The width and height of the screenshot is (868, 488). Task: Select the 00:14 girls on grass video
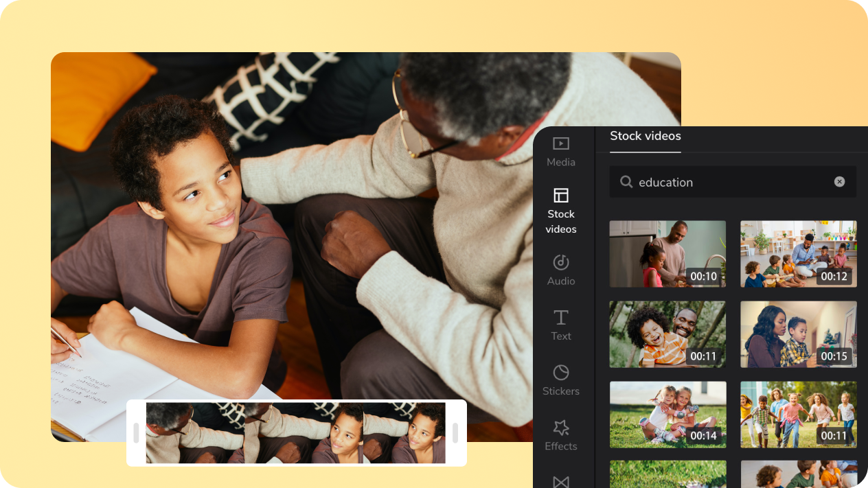coord(667,415)
